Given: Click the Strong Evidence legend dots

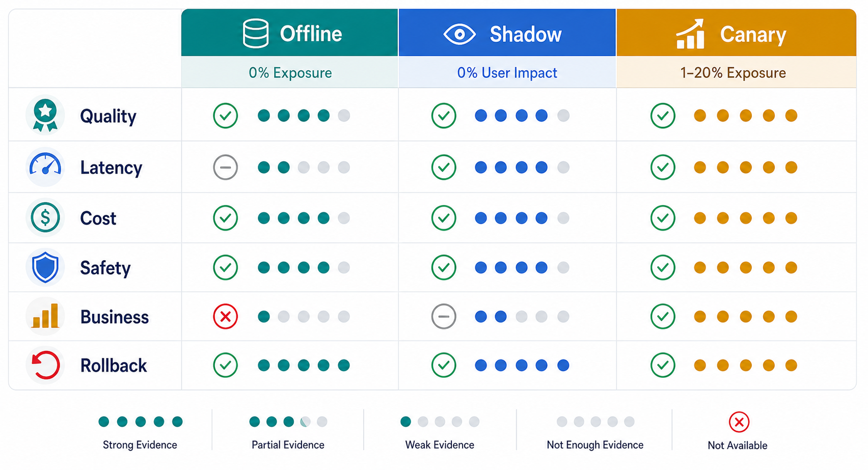Looking at the screenshot, I should click(140, 422).
